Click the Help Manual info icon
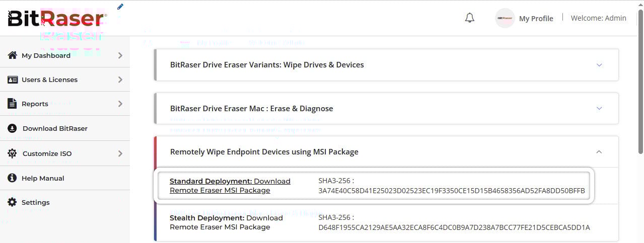 (x=13, y=178)
